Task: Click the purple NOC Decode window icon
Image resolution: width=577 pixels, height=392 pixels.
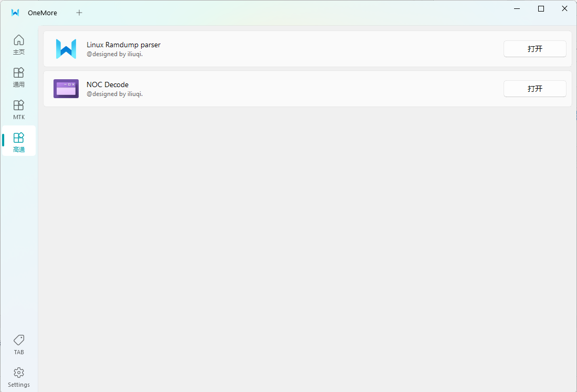Action: point(66,89)
